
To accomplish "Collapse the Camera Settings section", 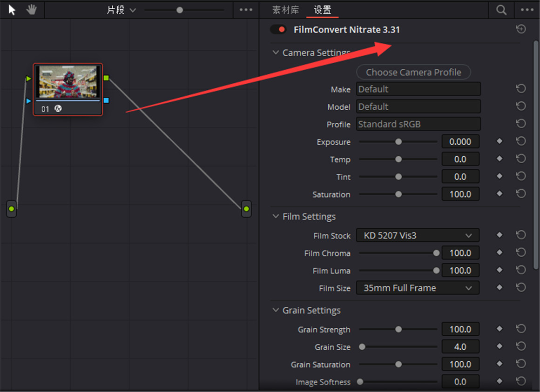I will (276, 53).
